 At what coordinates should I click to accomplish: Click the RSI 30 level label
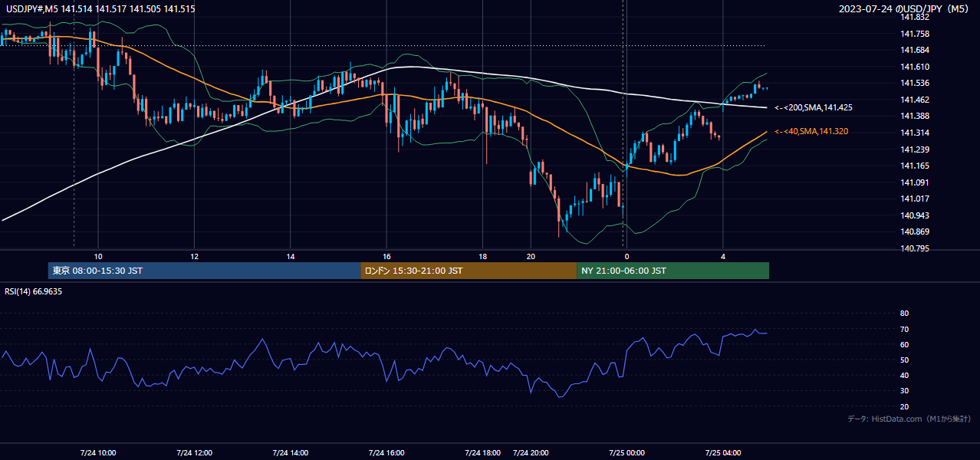(905, 391)
